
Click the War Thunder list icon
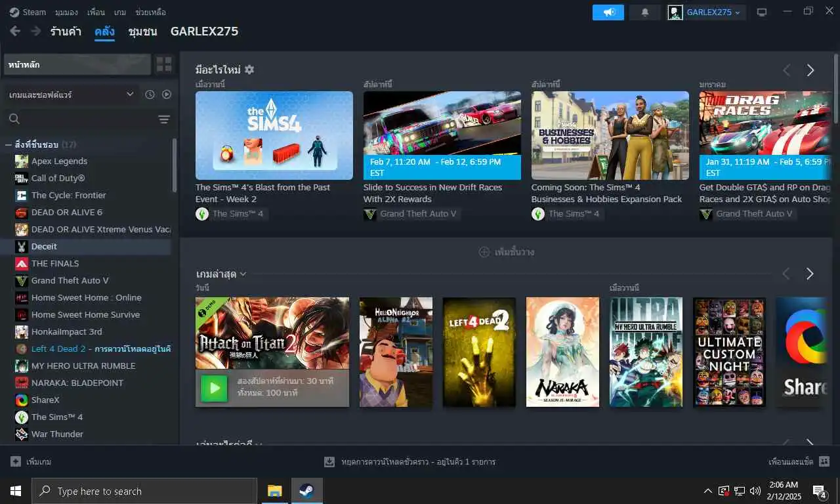pyautogui.click(x=22, y=434)
